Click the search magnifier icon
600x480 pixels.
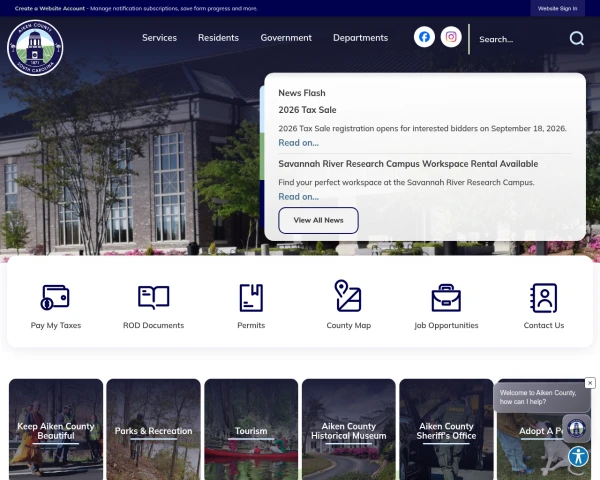577,38
